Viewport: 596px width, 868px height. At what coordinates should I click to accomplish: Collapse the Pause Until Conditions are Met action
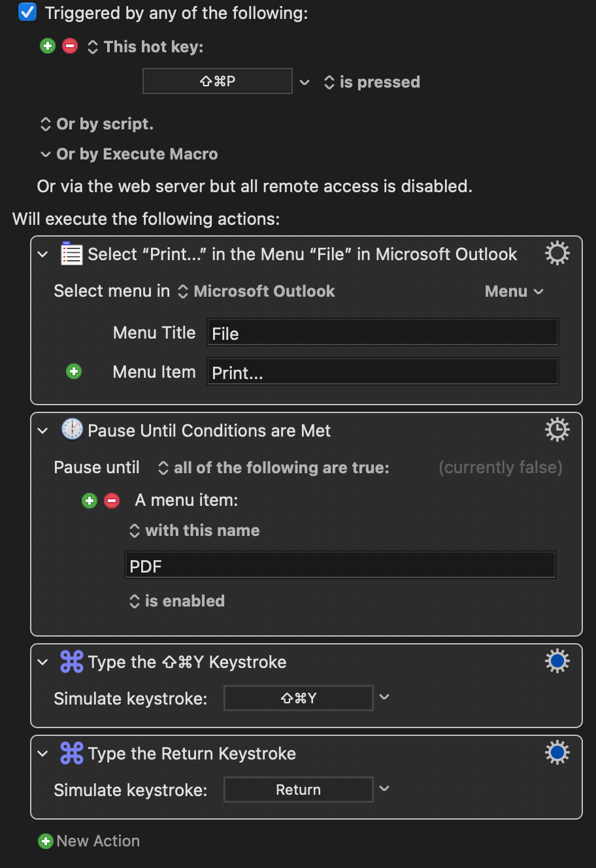(x=43, y=430)
